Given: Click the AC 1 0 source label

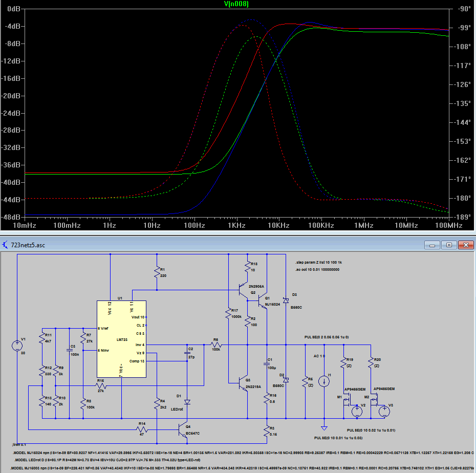Looking at the screenshot, I should click(319, 356).
